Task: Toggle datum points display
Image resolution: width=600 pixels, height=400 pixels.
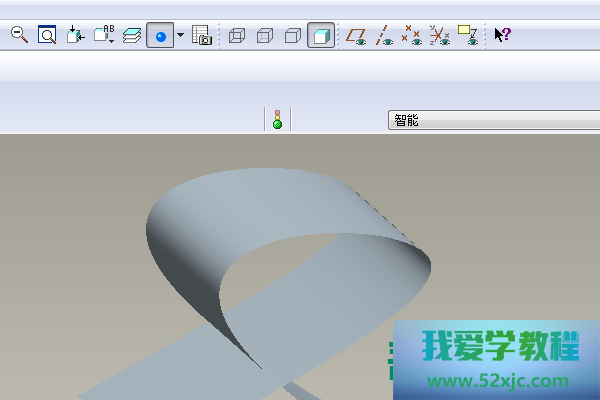Action: tap(410, 36)
